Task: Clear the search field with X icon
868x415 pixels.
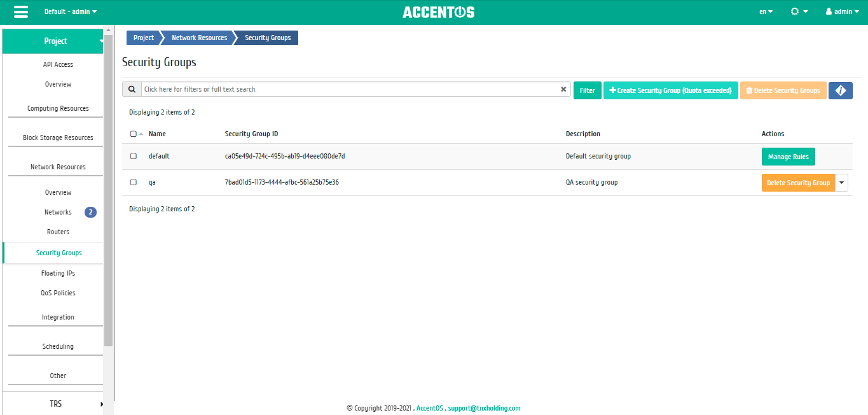Action: 563,89
